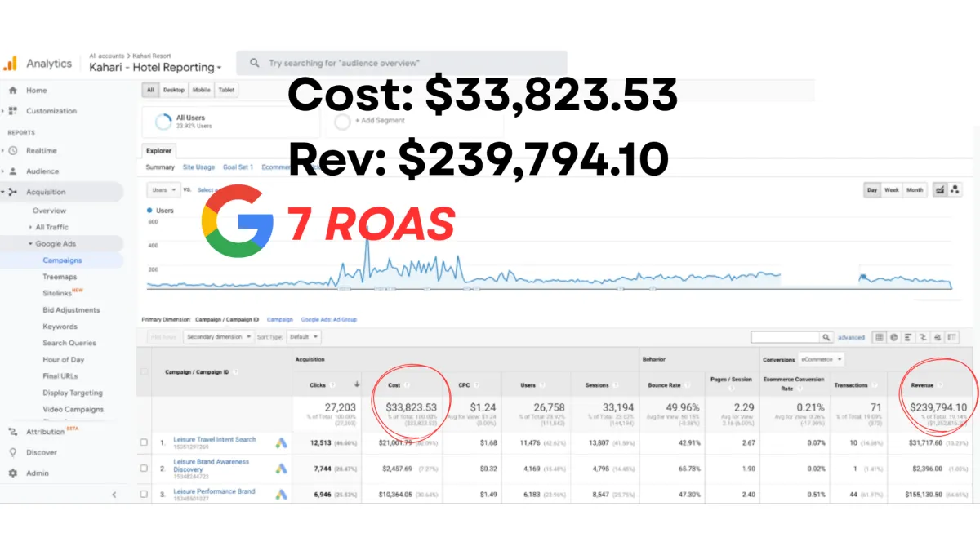The width and height of the screenshot is (980, 551).
Task: Select the Tablet device tab
Action: coord(226,91)
